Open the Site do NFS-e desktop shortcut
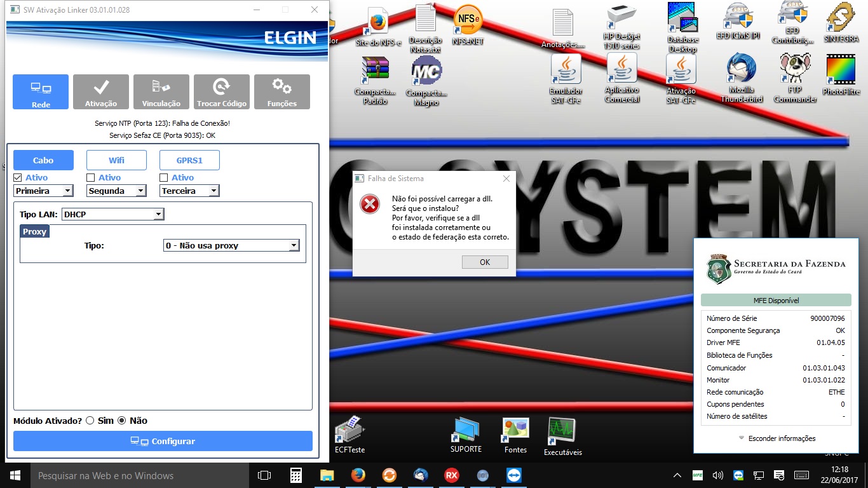Screen dimensions: 868x488 click(378, 27)
